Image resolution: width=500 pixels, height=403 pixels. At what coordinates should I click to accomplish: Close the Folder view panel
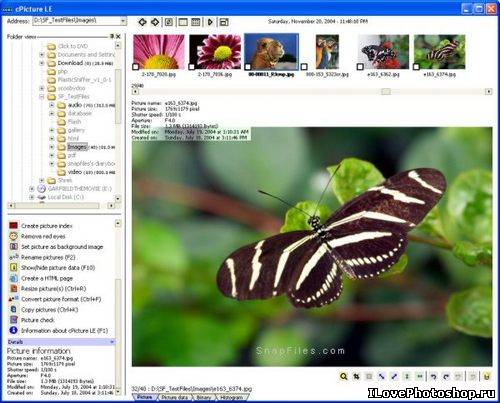[118, 36]
